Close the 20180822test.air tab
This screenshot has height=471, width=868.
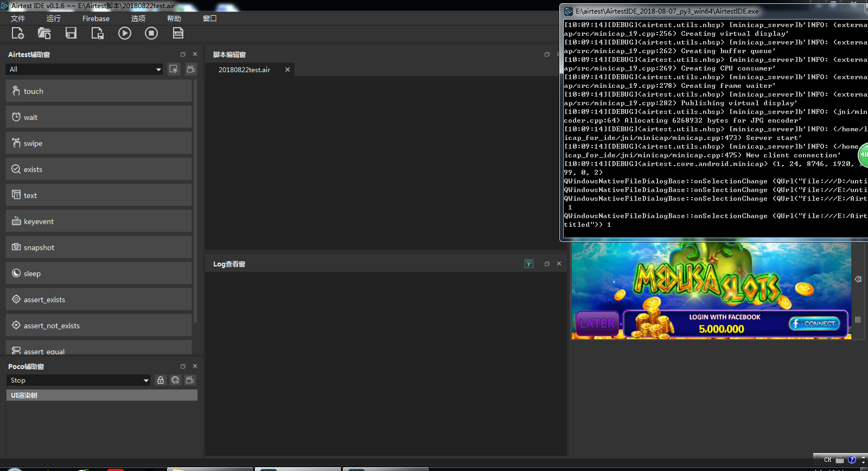(288, 69)
